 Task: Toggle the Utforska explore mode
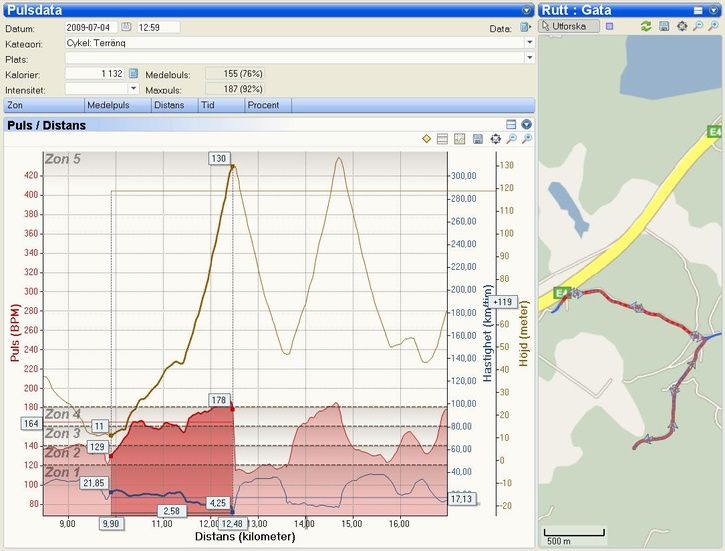point(568,26)
